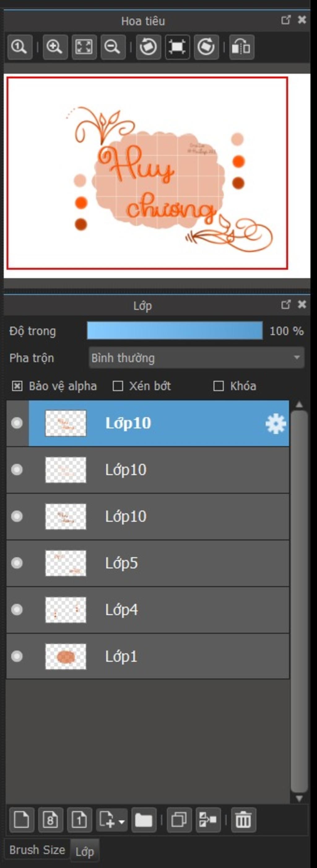The width and height of the screenshot is (317, 868).
Task: Enable the Xén bớt checkbox
Action: pos(117,386)
